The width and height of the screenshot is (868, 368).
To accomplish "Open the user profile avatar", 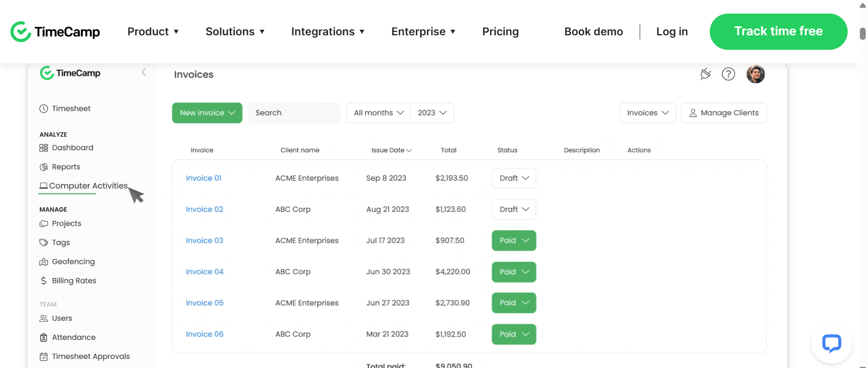I will click(755, 74).
